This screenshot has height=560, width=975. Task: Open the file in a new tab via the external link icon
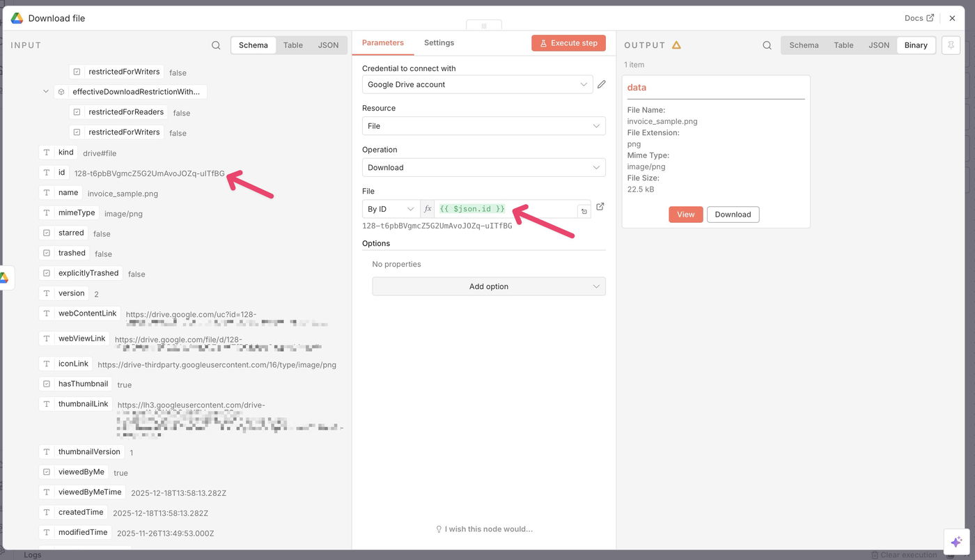[x=600, y=207]
